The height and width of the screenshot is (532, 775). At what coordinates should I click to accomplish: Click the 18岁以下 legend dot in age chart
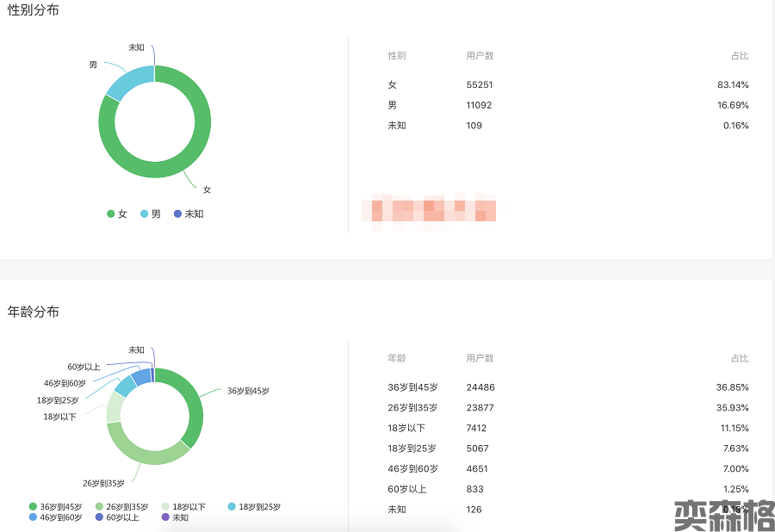[x=166, y=507]
